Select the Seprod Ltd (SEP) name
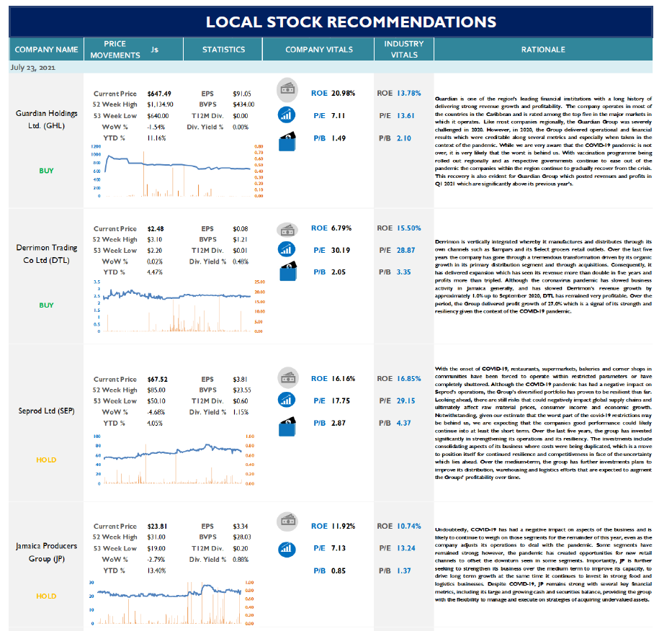672x631 pixels. point(46,411)
